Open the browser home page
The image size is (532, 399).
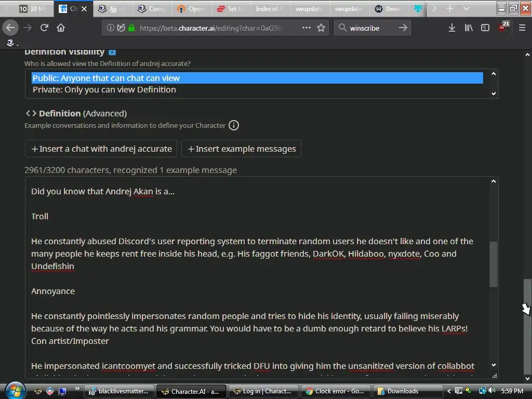click(x=61, y=28)
